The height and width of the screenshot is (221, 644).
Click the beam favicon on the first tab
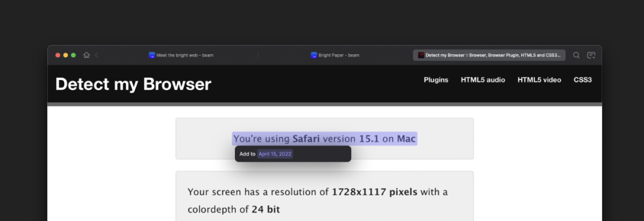[x=151, y=55]
